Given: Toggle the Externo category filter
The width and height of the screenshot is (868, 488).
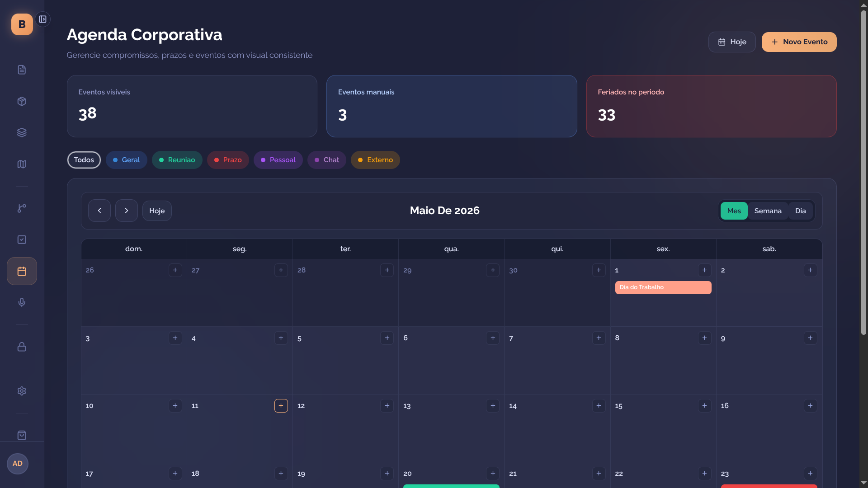Looking at the screenshot, I should click(375, 160).
